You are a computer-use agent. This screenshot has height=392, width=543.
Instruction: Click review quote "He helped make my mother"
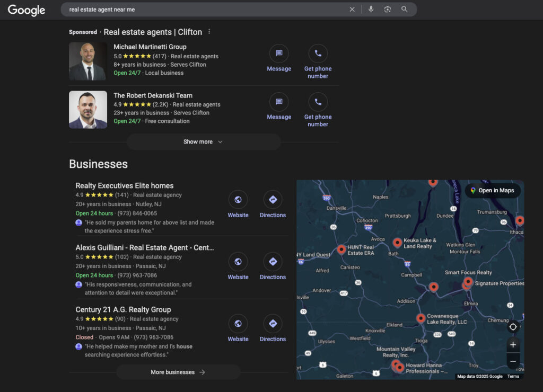[x=138, y=351]
